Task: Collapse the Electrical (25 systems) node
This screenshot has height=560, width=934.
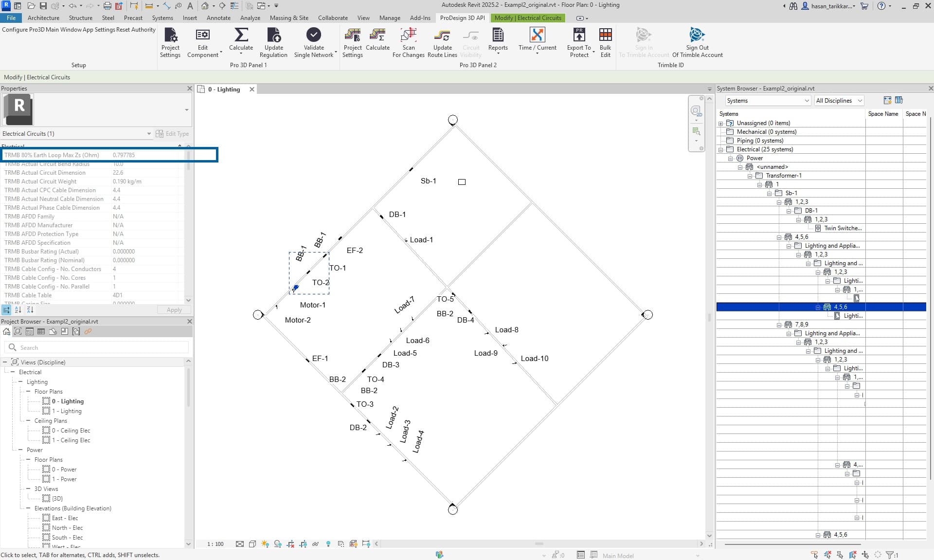Action: (721, 149)
